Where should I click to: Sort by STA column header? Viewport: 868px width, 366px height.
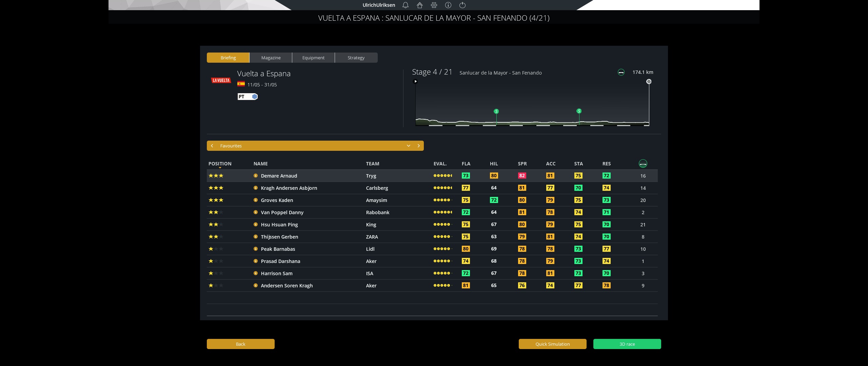[x=578, y=164]
